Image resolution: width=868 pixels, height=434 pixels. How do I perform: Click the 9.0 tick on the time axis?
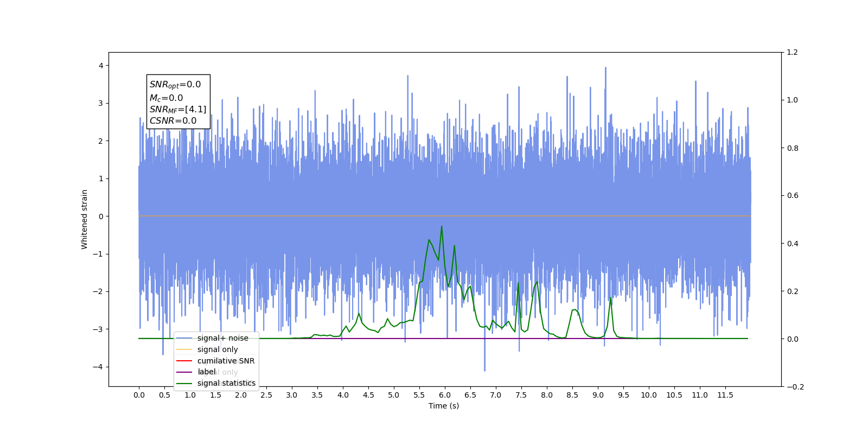pos(598,395)
